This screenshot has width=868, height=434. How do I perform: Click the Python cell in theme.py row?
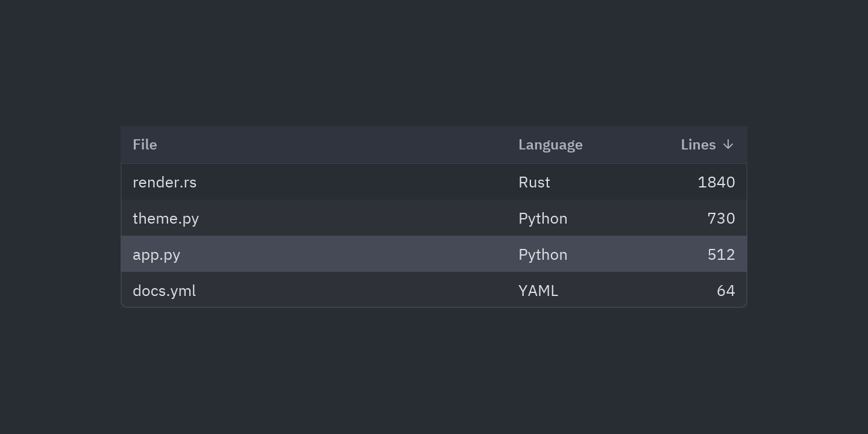click(x=542, y=218)
